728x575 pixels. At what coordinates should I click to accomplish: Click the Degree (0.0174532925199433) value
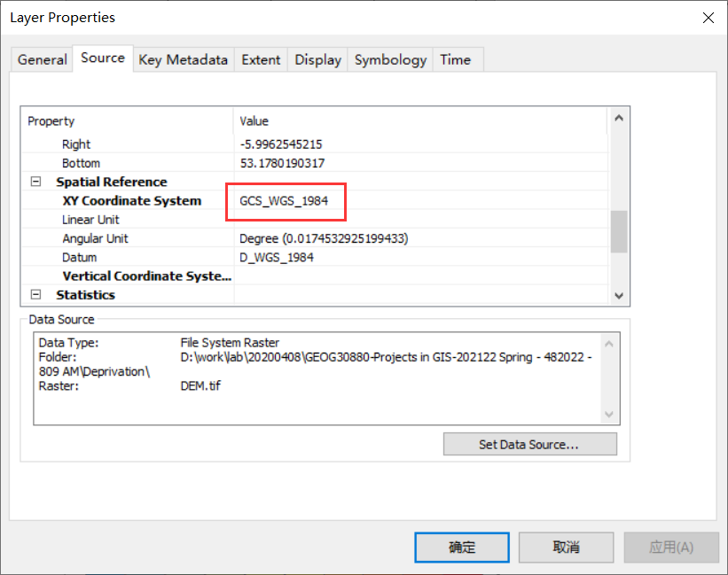pos(324,238)
